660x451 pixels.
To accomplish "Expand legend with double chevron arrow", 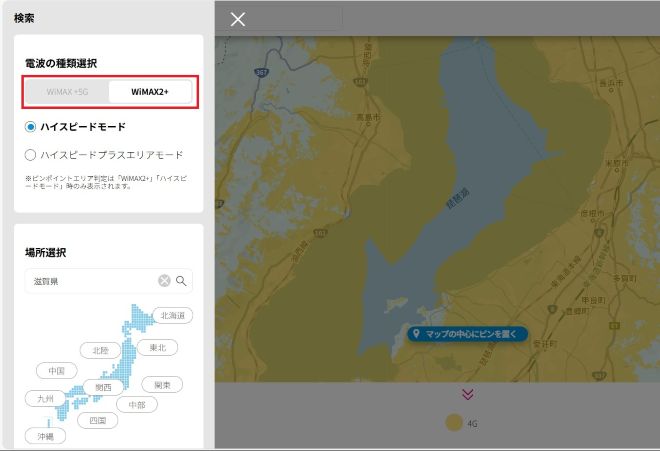I will [468, 394].
